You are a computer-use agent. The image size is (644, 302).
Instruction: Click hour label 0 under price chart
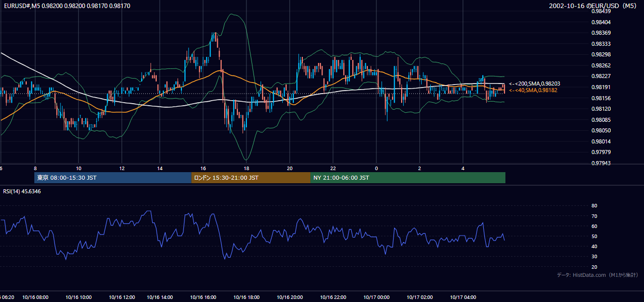pyautogui.click(x=376, y=168)
